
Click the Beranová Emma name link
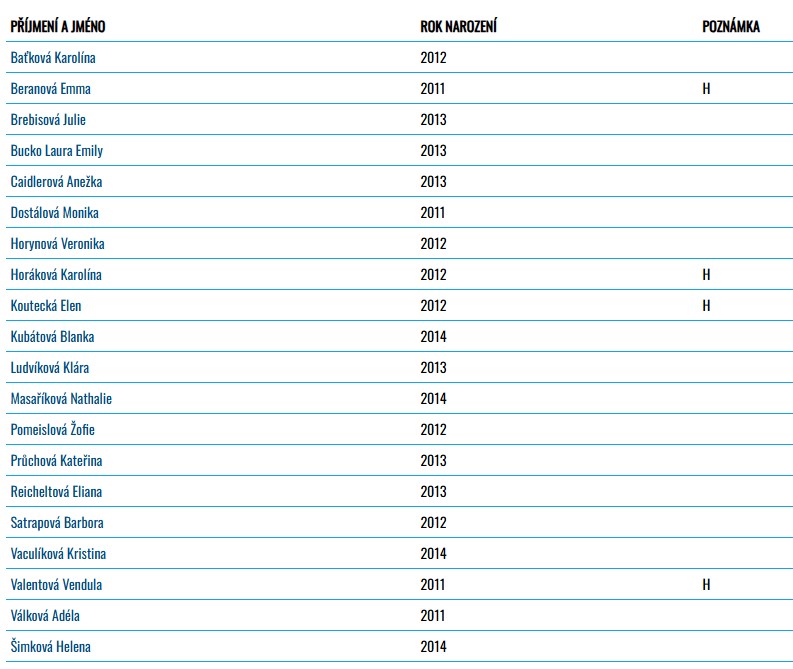click(50, 89)
